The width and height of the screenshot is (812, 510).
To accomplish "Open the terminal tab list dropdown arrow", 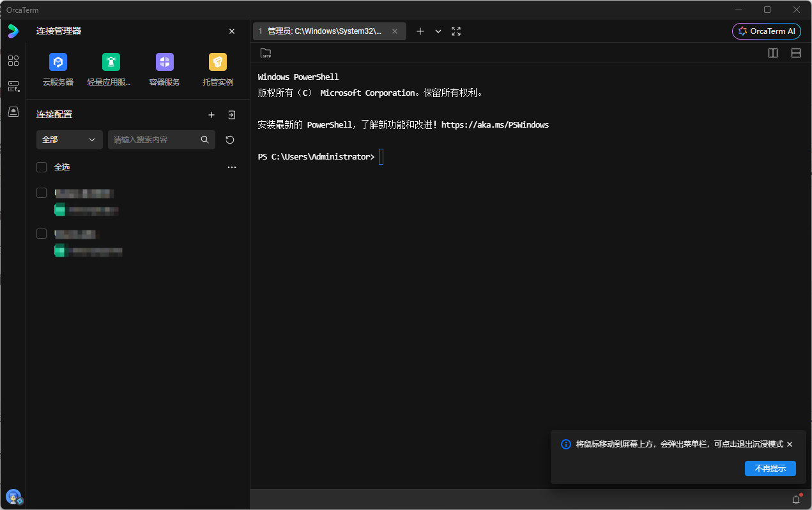I will pos(438,31).
